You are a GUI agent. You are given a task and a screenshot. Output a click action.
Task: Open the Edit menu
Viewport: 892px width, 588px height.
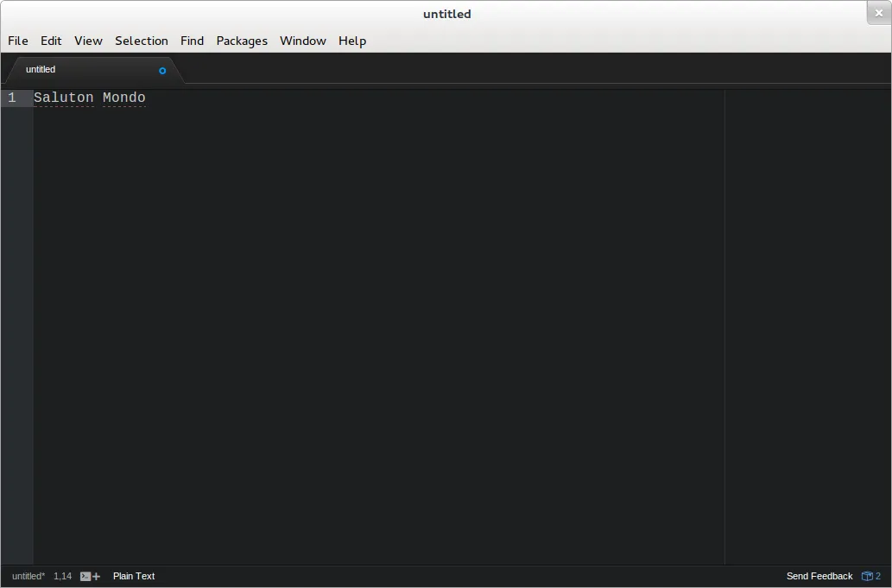pos(51,41)
